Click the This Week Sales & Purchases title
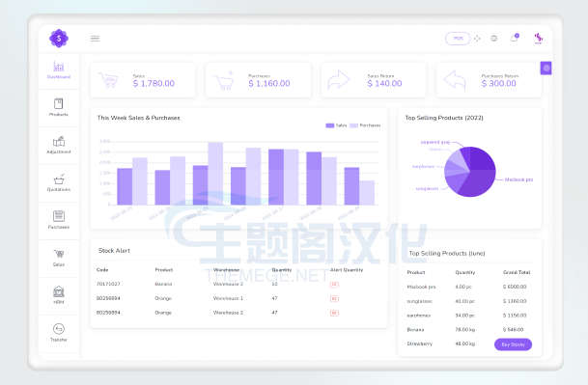Screen dimensions: 588x385 [x=138, y=118]
